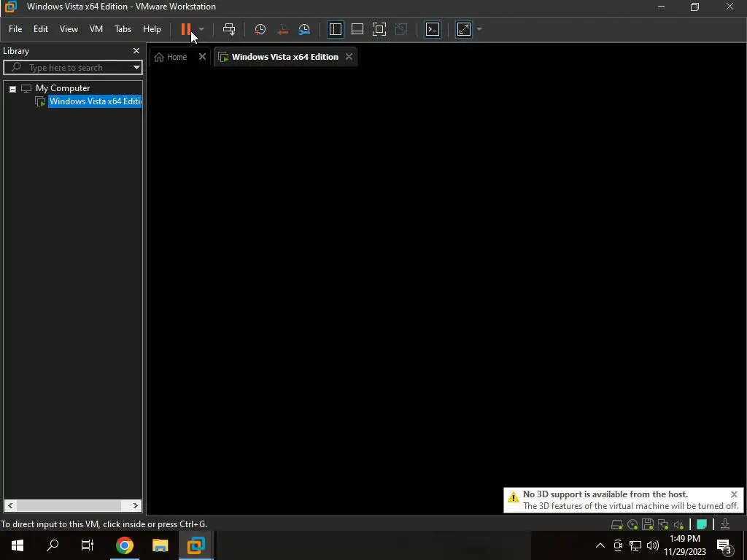
Task: Collapse the My Computer tree node
Action: click(13, 88)
